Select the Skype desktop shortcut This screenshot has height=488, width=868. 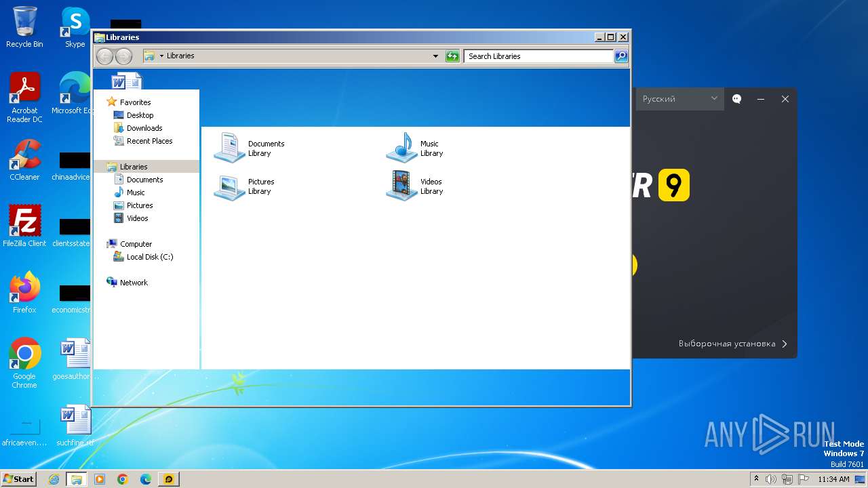[x=75, y=28]
